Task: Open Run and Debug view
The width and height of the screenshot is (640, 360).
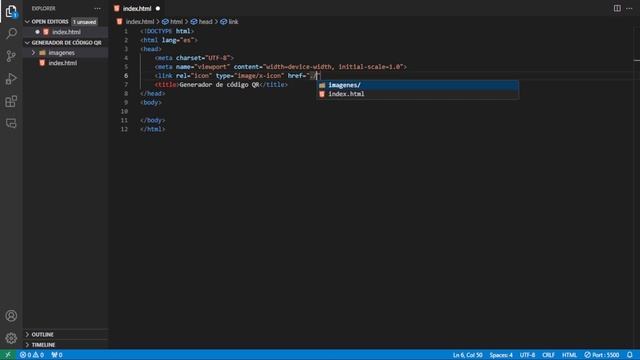Action: point(11,78)
